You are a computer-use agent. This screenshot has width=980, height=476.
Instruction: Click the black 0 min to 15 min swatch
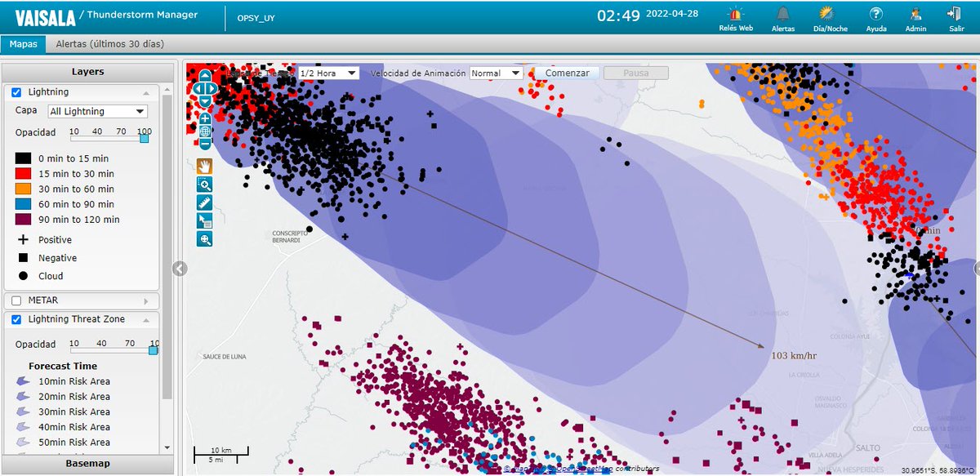pyautogui.click(x=23, y=158)
